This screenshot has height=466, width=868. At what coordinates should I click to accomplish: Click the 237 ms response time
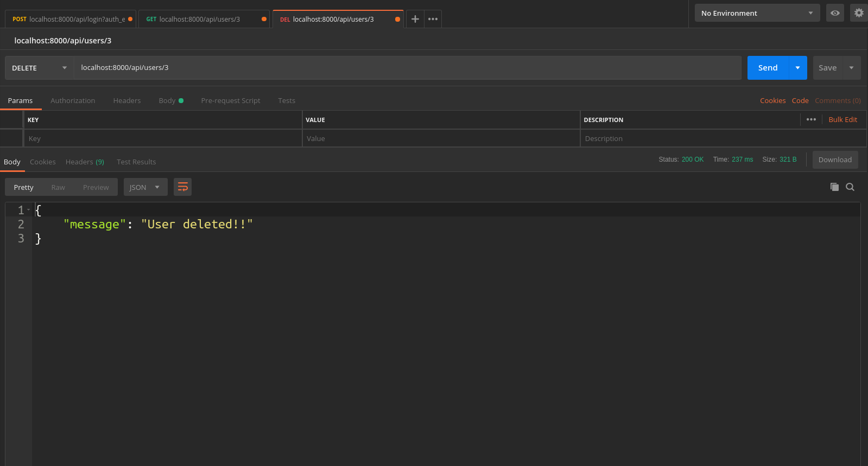point(743,159)
